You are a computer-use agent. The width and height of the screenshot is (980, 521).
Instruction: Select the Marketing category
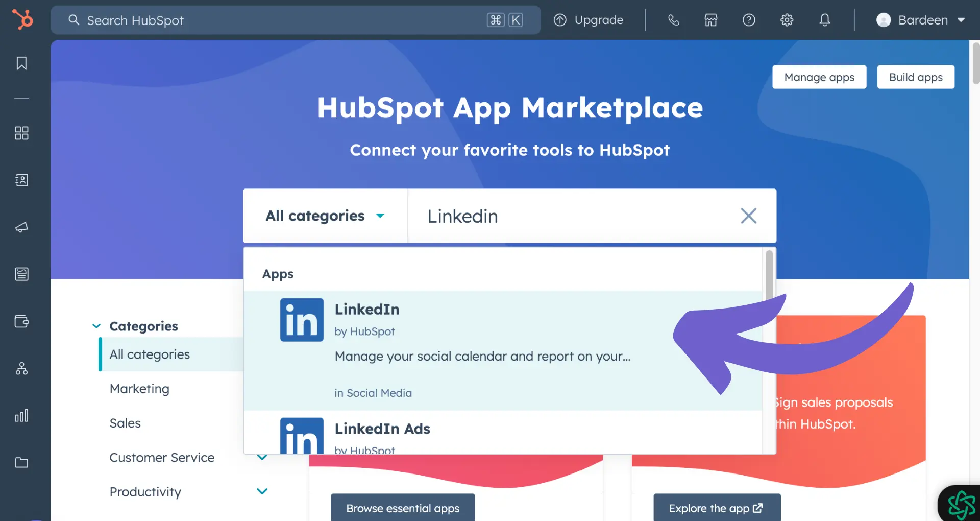click(139, 389)
